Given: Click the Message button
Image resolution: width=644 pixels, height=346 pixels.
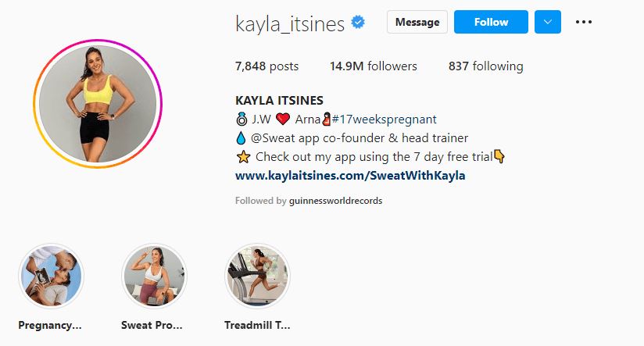Looking at the screenshot, I should 417,22.
